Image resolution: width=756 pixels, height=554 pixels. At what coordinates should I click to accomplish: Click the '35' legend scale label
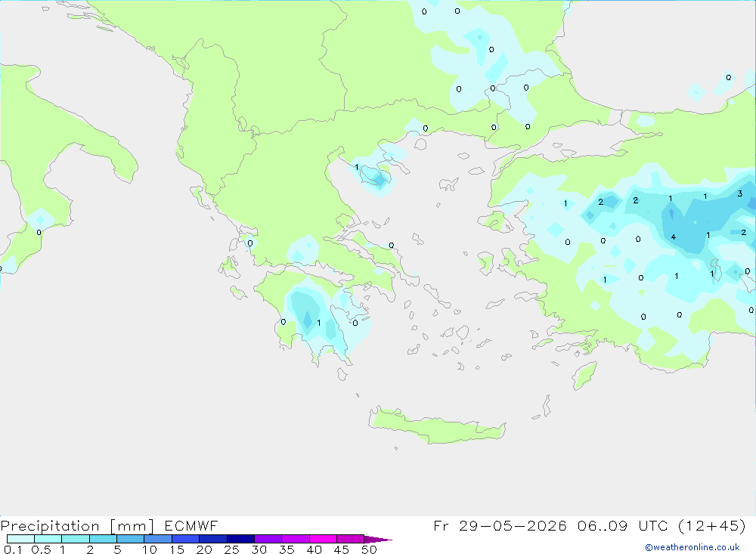[287, 549]
